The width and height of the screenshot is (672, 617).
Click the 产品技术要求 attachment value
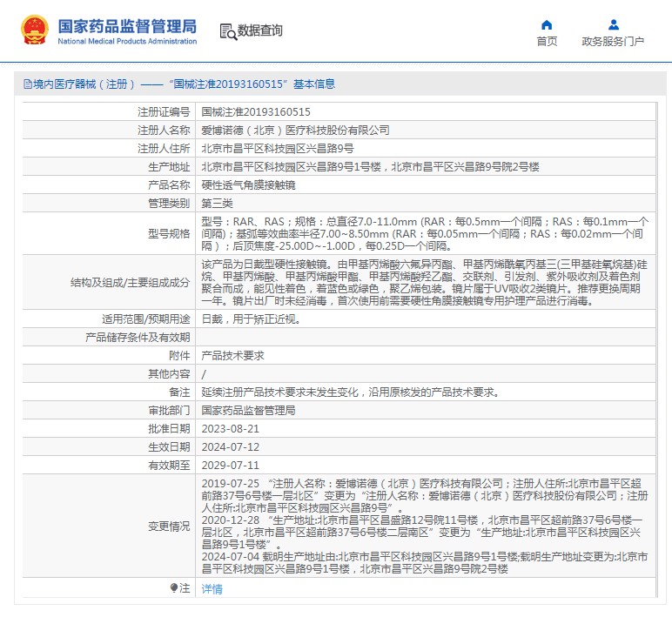[232, 356]
